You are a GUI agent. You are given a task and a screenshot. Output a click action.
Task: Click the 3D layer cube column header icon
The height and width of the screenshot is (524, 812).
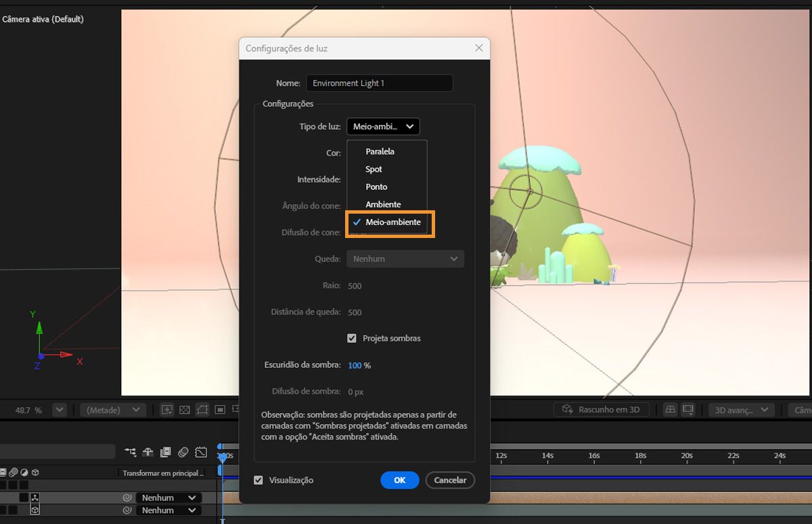click(x=35, y=473)
